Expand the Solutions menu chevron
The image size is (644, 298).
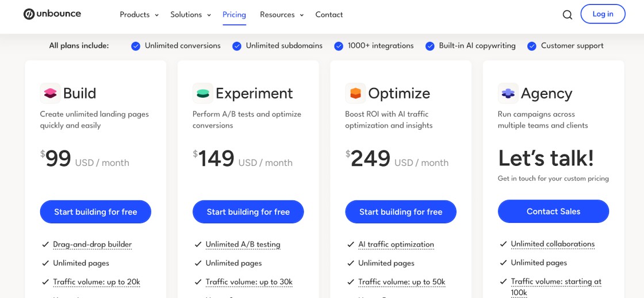(x=209, y=15)
